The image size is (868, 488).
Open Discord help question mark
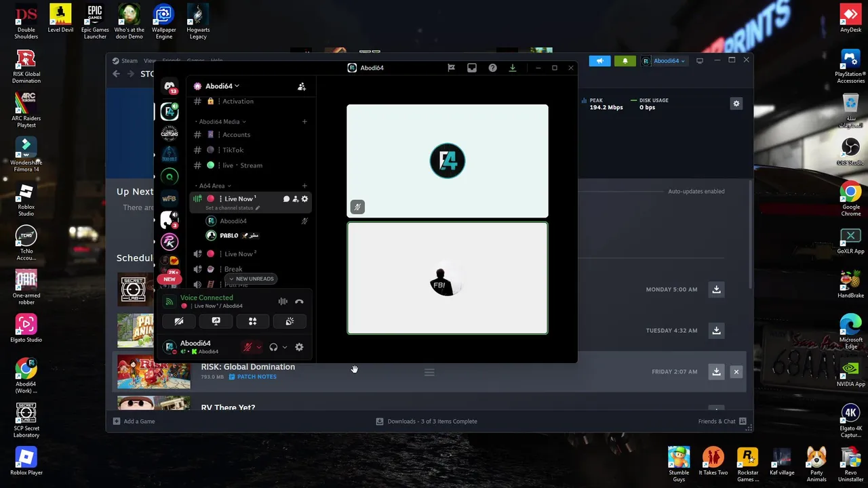[492, 68]
